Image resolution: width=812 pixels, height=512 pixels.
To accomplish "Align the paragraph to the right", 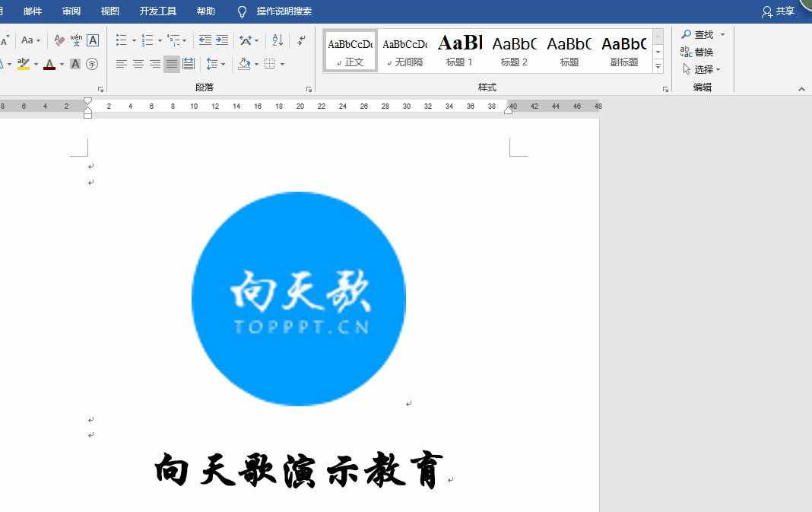I will click(x=155, y=64).
